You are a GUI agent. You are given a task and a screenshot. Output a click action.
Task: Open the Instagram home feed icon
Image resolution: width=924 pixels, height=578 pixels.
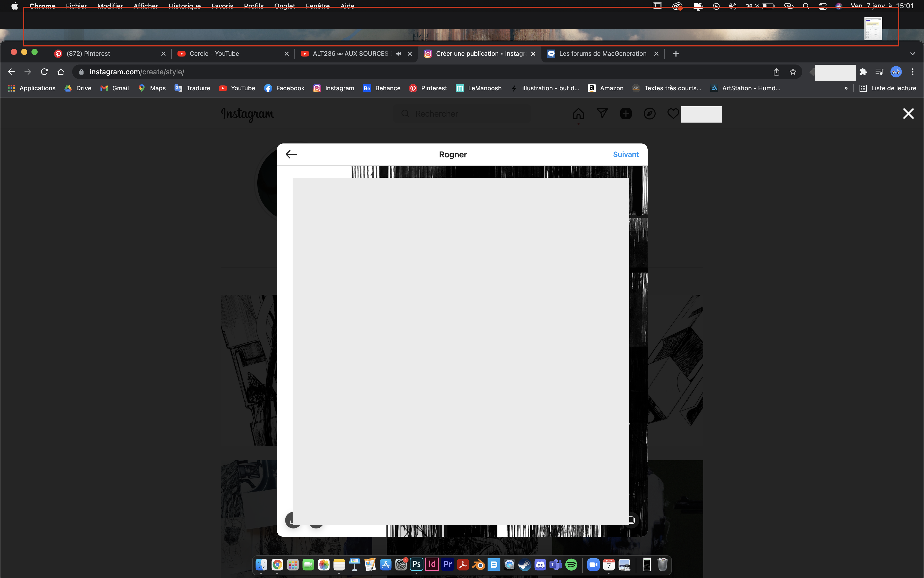tap(578, 114)
